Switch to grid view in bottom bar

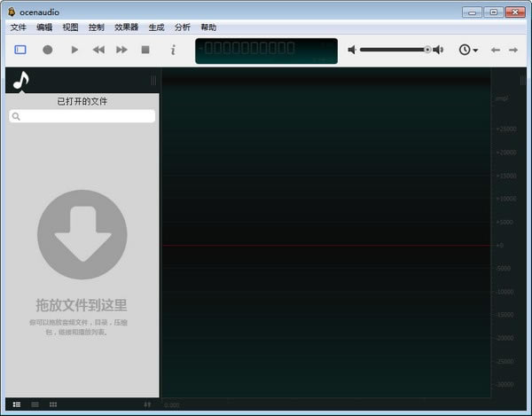[x=53, y=404]
